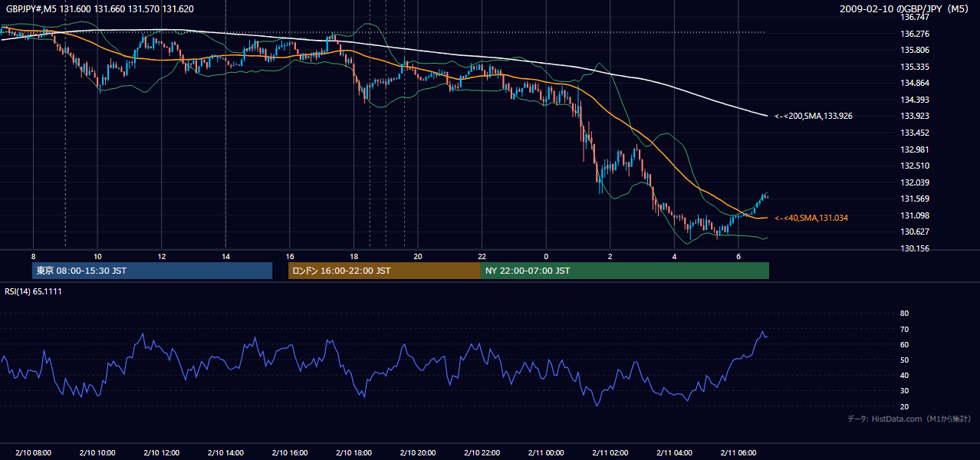Select the NY 22:00-07:00 JST session bar
Screen dimensions: 980x460
coord(625,271)
